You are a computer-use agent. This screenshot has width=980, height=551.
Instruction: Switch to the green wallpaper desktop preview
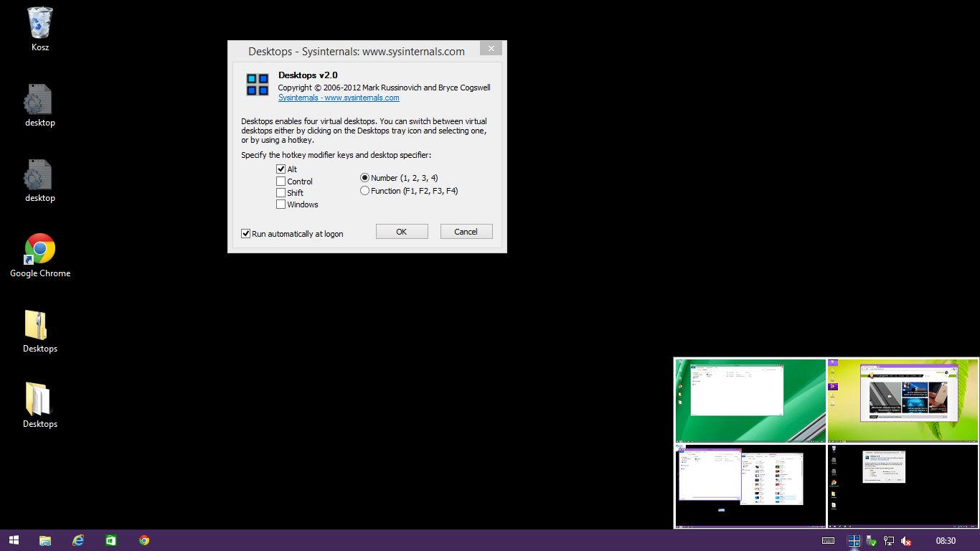[750, 400]
